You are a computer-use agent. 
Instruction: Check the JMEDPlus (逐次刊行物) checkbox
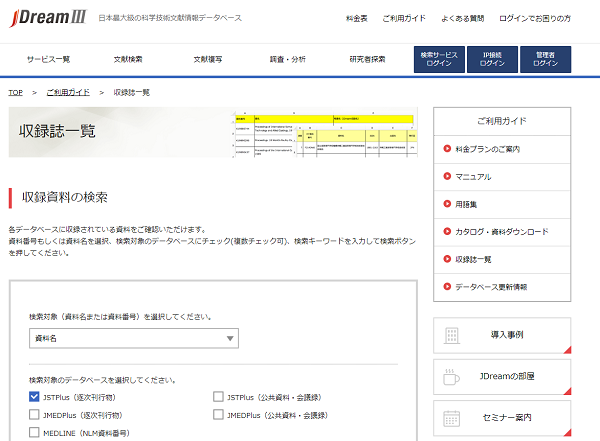click(x=35, y=415)
